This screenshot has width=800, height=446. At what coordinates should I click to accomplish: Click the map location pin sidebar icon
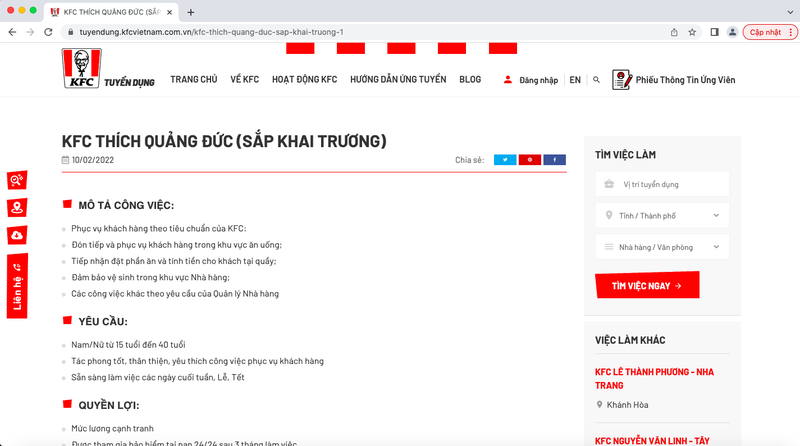click(16, 208)
